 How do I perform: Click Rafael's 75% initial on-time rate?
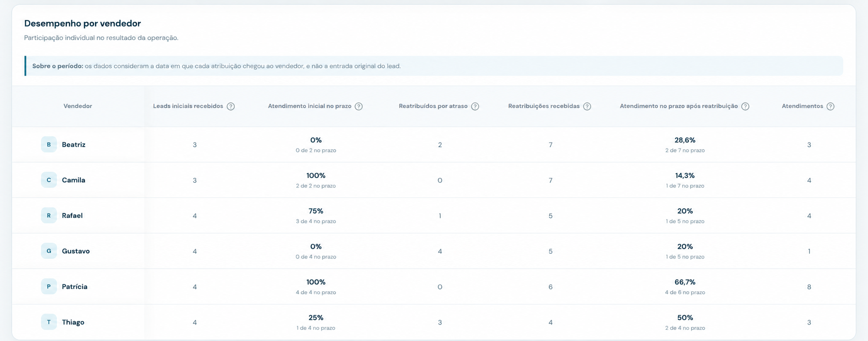point(316,211)
